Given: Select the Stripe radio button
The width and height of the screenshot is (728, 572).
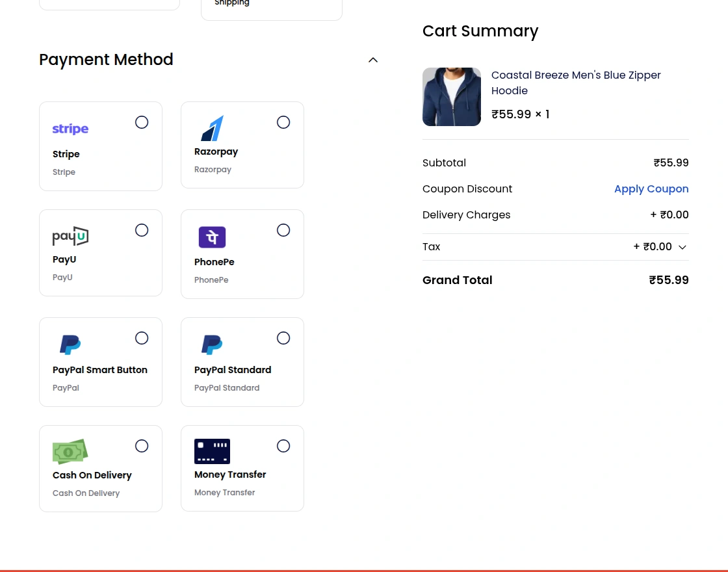Looking at the screenshot, I should 142,122.
